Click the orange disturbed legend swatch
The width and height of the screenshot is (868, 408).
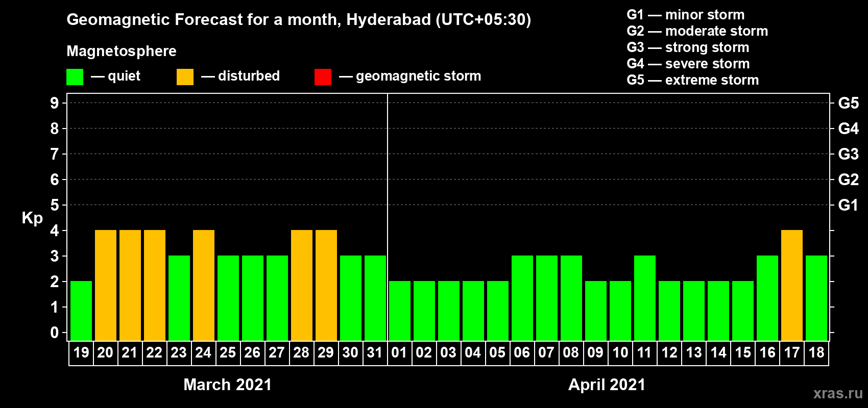point(185,77)
